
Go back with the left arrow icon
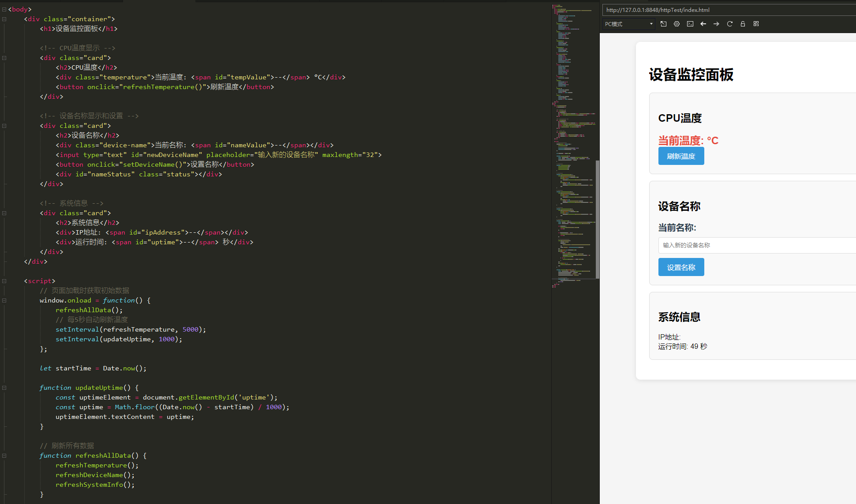pos(703,24)
